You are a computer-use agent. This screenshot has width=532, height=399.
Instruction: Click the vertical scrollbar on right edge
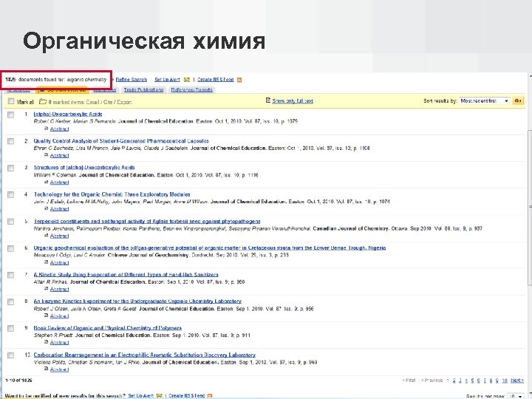[530, 207]
